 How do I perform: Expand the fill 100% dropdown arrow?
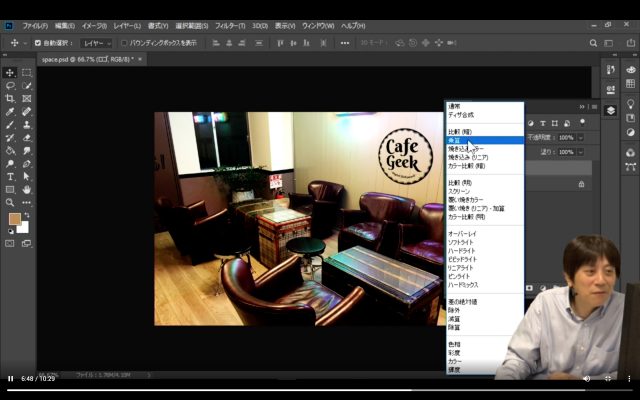coord(580,152)
